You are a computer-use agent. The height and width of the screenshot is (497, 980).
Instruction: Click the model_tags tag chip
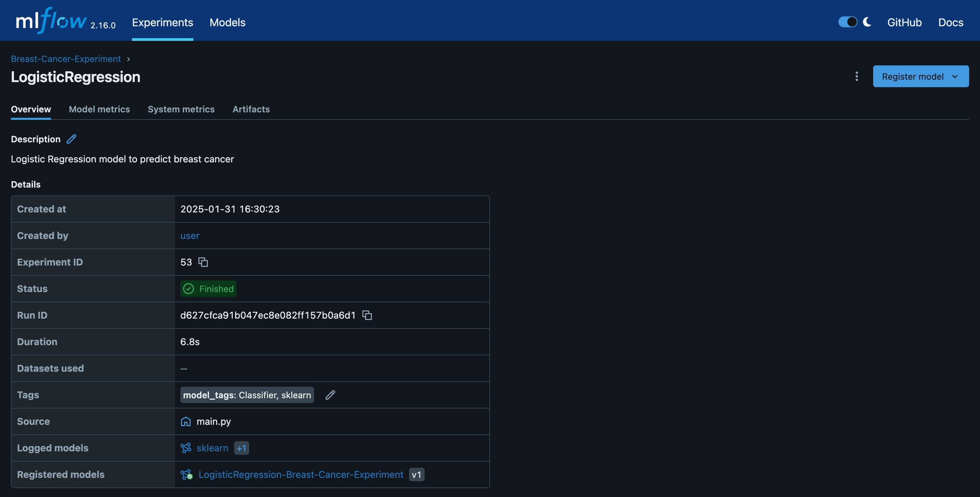[247, 395]
